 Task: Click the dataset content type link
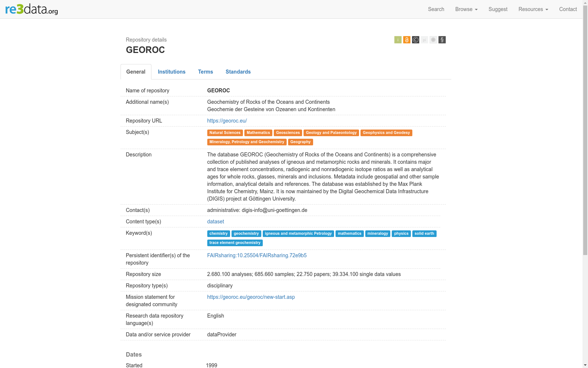(x=216, y=222)
